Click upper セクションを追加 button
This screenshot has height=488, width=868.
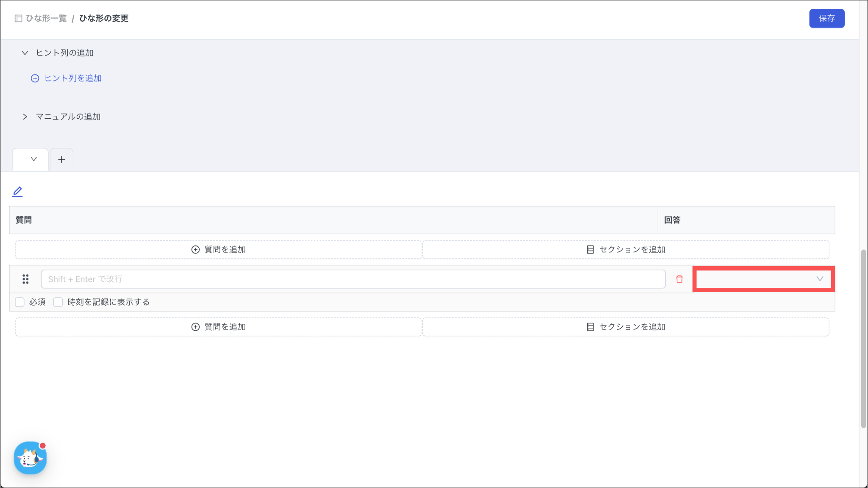coord(626,250)
